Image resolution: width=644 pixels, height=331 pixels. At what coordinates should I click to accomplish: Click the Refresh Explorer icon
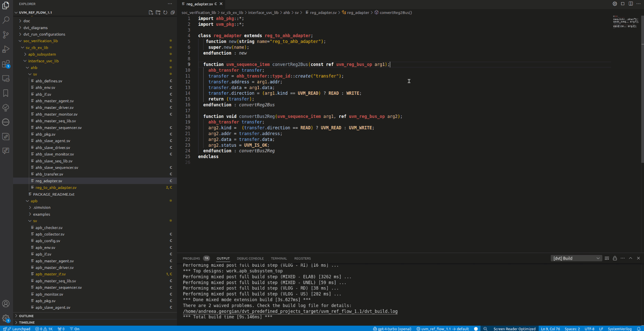point(165,12)
